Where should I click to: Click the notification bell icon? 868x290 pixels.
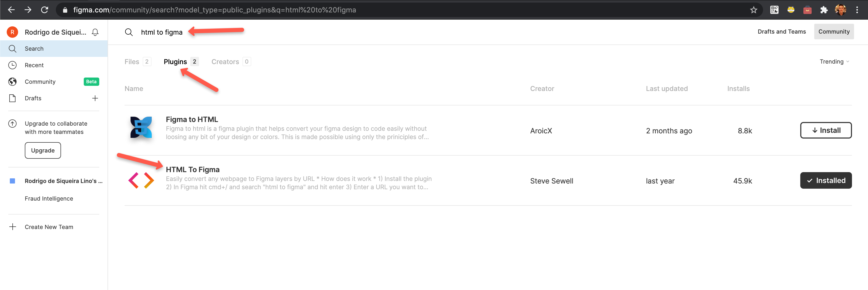95,32
